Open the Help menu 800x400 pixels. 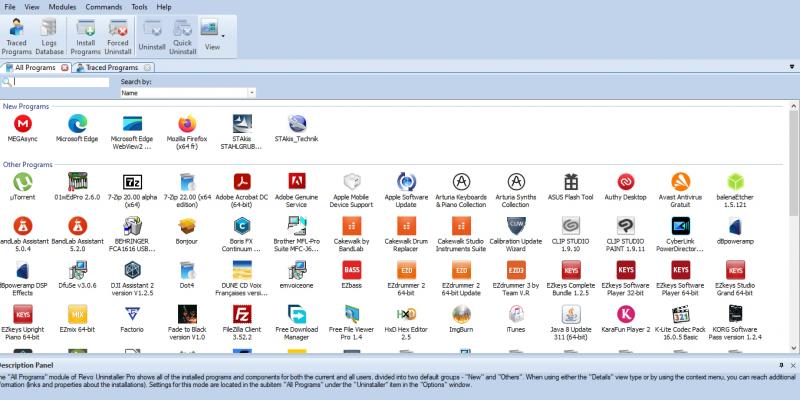(x=164, y=7)
